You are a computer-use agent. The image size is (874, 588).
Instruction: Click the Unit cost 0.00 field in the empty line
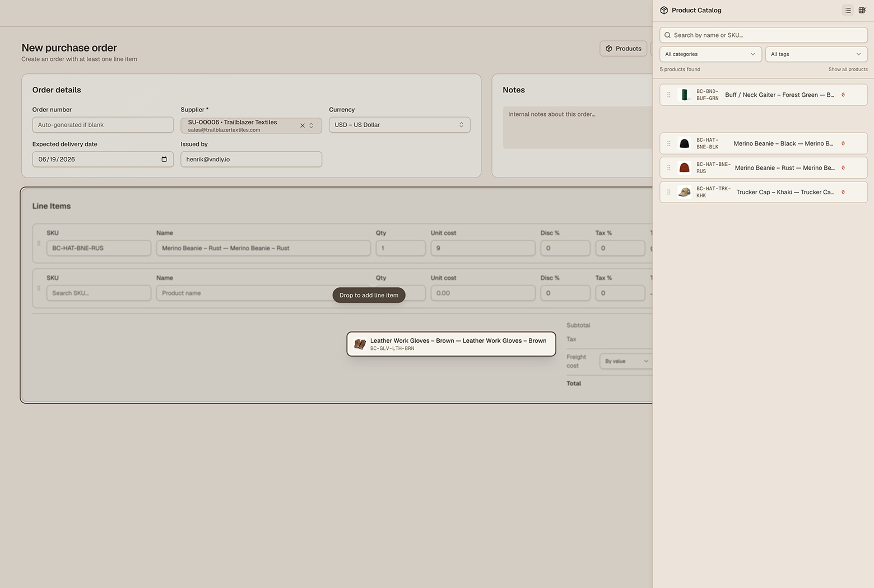483,293
